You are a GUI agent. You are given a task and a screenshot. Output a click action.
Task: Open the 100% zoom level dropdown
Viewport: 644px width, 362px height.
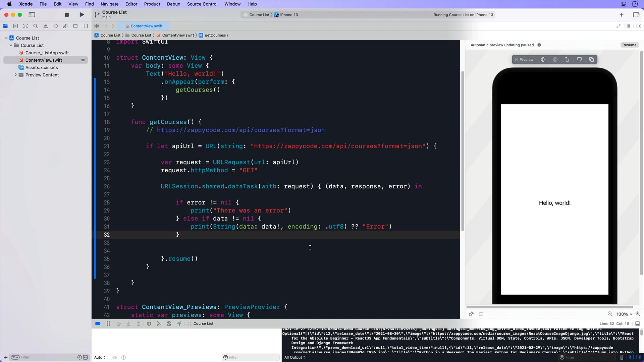(624, 314)
